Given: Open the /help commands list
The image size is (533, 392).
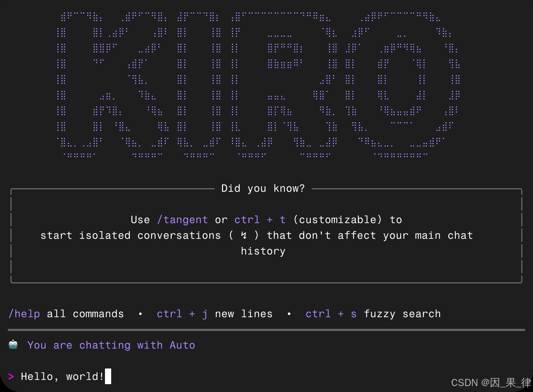Looking at the screenshot, I should [24, 314].
